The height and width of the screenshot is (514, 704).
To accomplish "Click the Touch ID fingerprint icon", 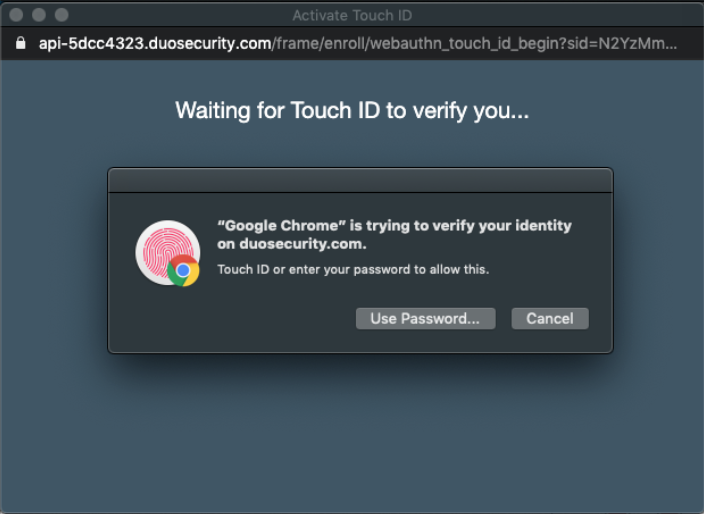I will [x=164, y=249].
